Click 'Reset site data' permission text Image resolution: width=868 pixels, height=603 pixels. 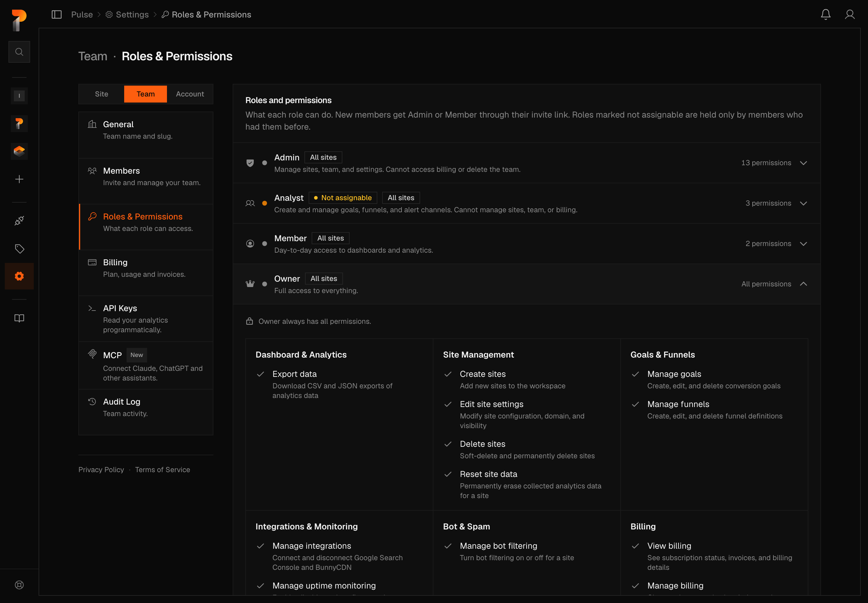[488, 474]
